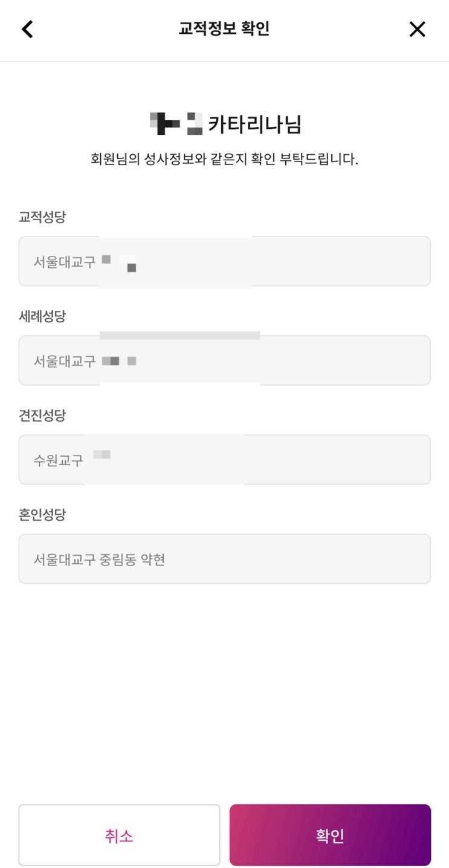
Task: Tap the 수원교구 text in 견진성당
Action: point(58,460)
